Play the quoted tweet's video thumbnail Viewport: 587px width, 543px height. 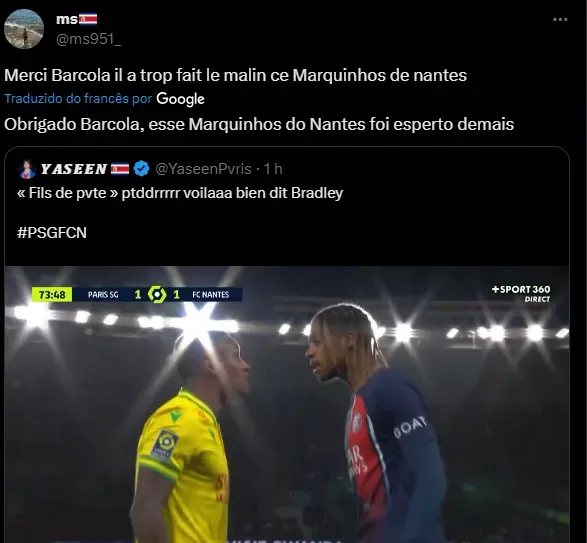click(287, 404)
